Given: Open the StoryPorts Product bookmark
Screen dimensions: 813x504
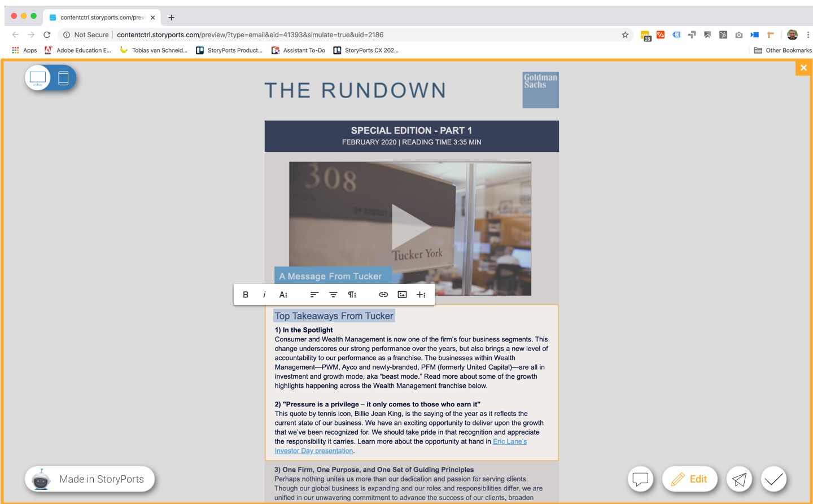Looking at the screenshot, I should [229, 50].
